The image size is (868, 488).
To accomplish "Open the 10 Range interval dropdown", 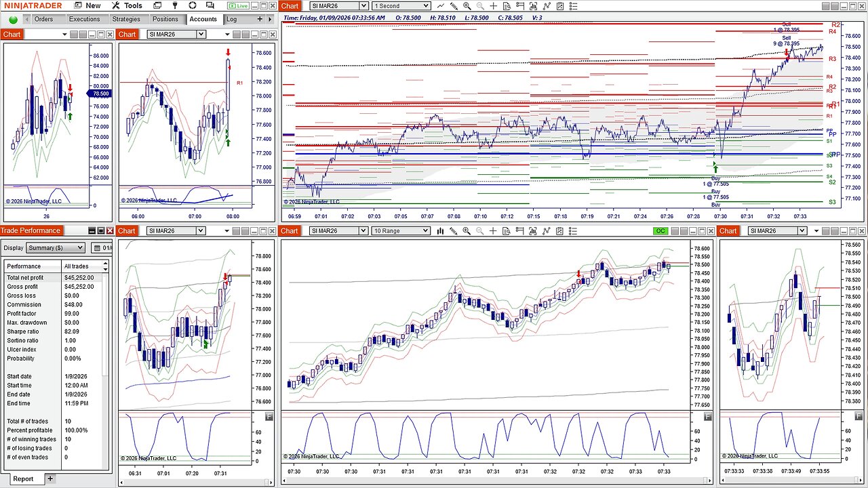I will point(400,231).
